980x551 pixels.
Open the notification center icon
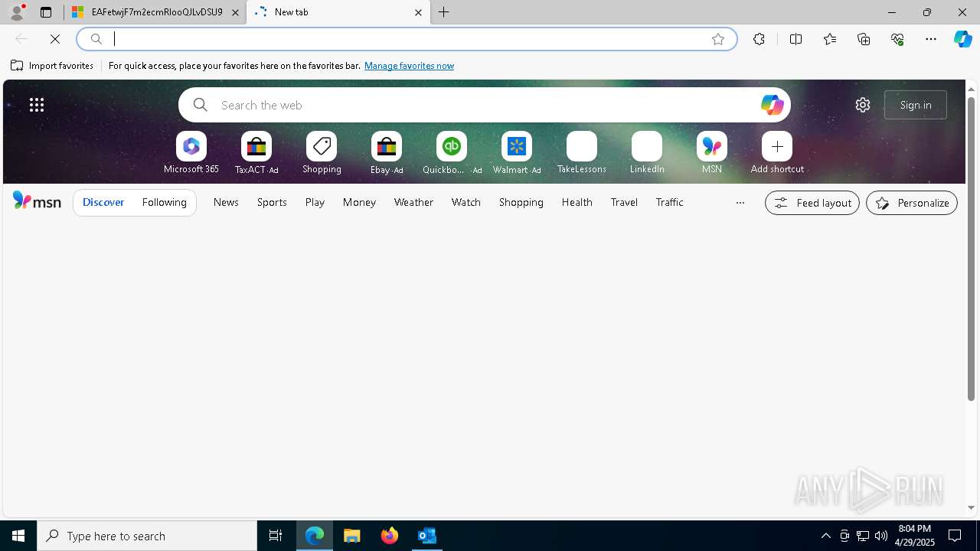click(x=955, y=536)
